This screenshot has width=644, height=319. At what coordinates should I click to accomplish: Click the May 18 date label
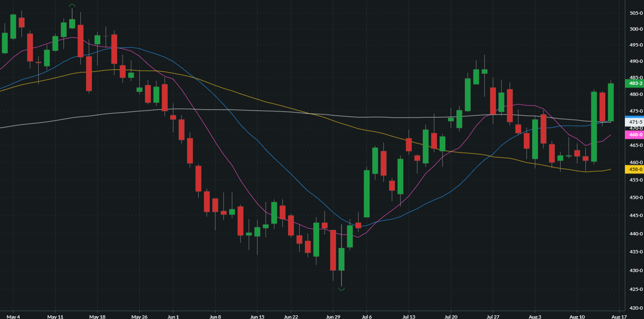97,317
